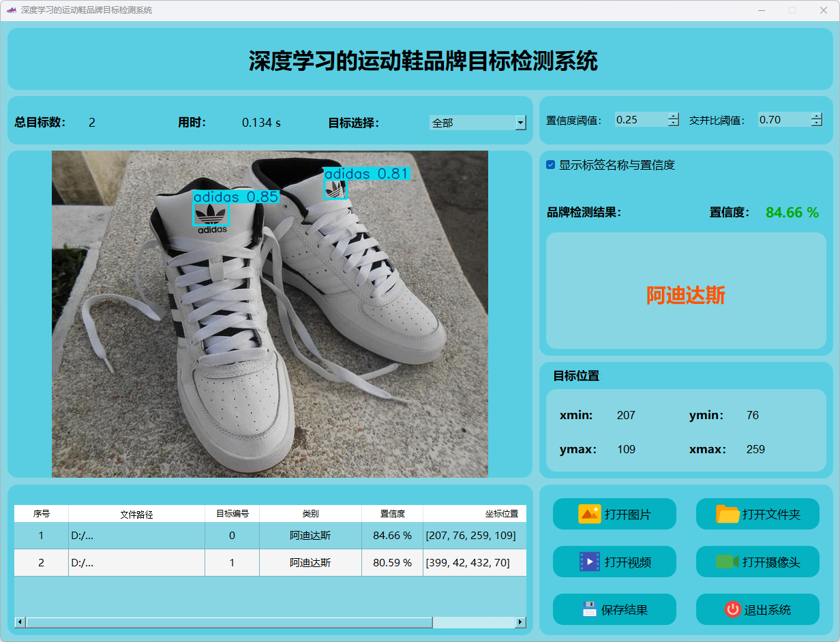Open the 目标选择 dropdown showing 全部
The width and height of the screenshot is (840, 642).
point(478,123)
